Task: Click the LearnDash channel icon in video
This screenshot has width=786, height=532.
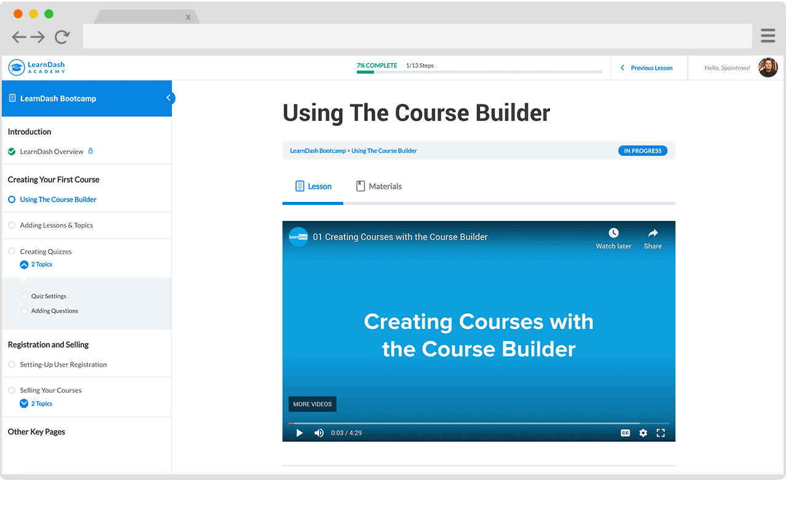Action: pyautogui.click(x=298, y=237)
